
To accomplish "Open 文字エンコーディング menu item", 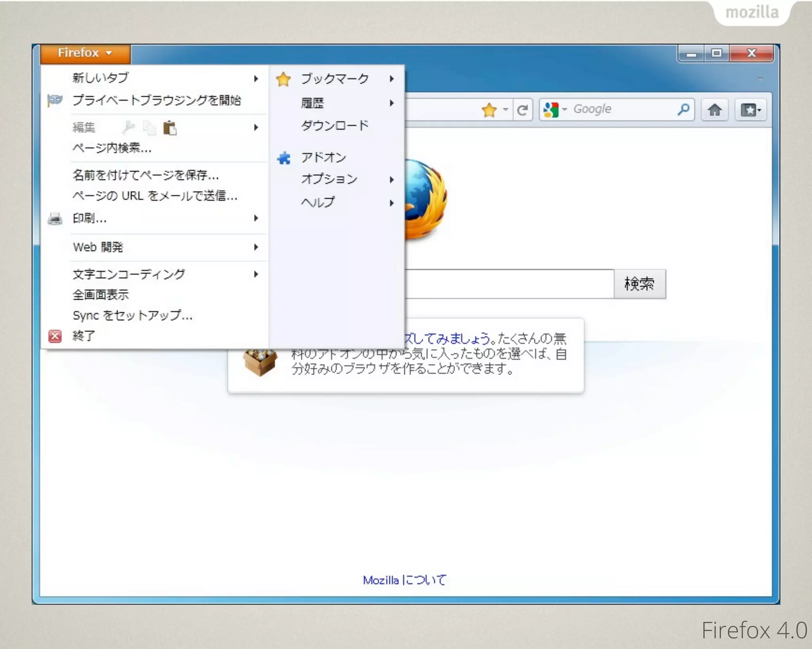I will pos(129,274).
